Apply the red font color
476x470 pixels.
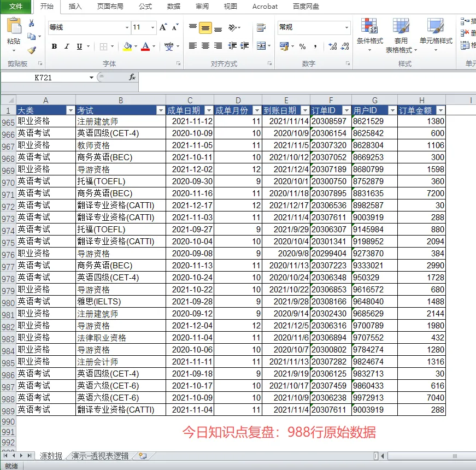[145, 46]
